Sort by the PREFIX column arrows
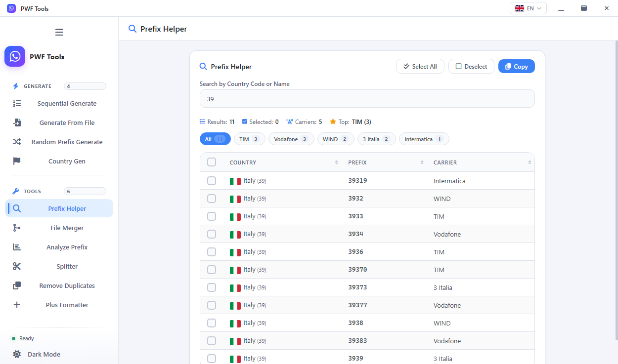 click(422, 162)
